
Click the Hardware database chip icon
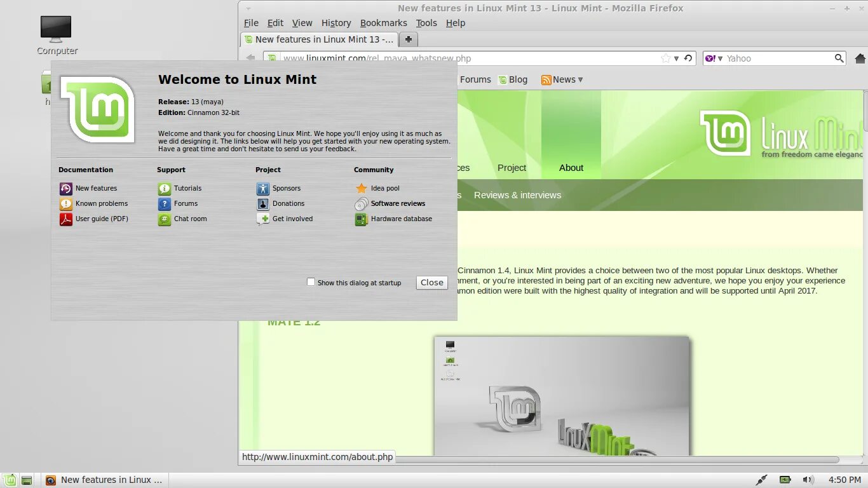(x=362, y=219)
